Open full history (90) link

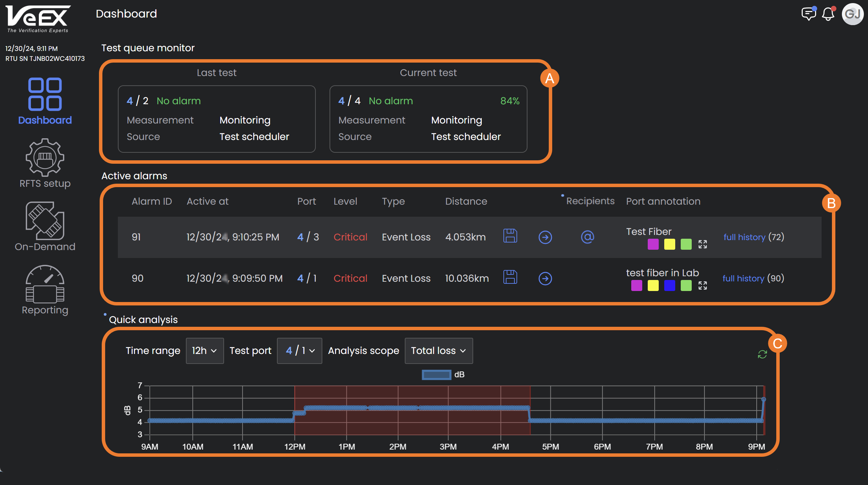point(743,278)
